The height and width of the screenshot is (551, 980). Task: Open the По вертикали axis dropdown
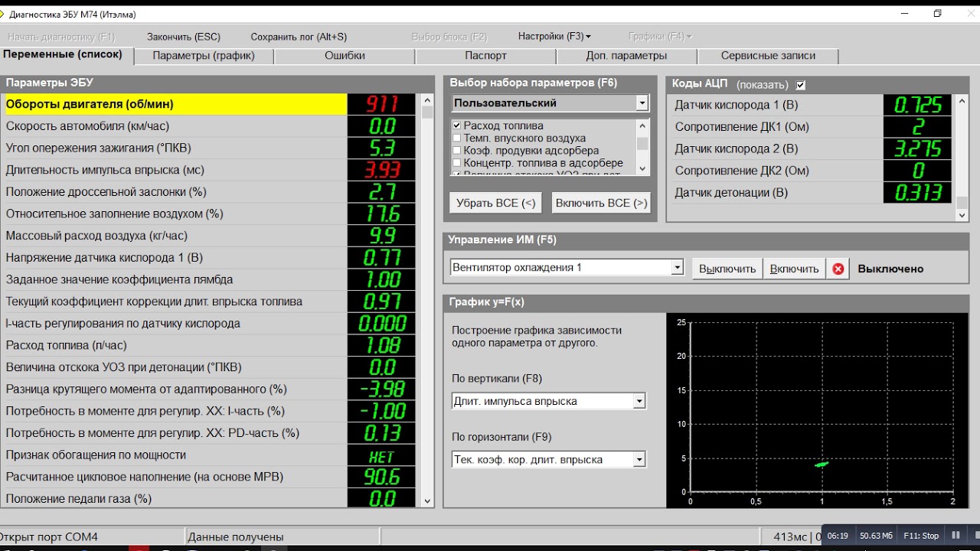pos(639,401)
